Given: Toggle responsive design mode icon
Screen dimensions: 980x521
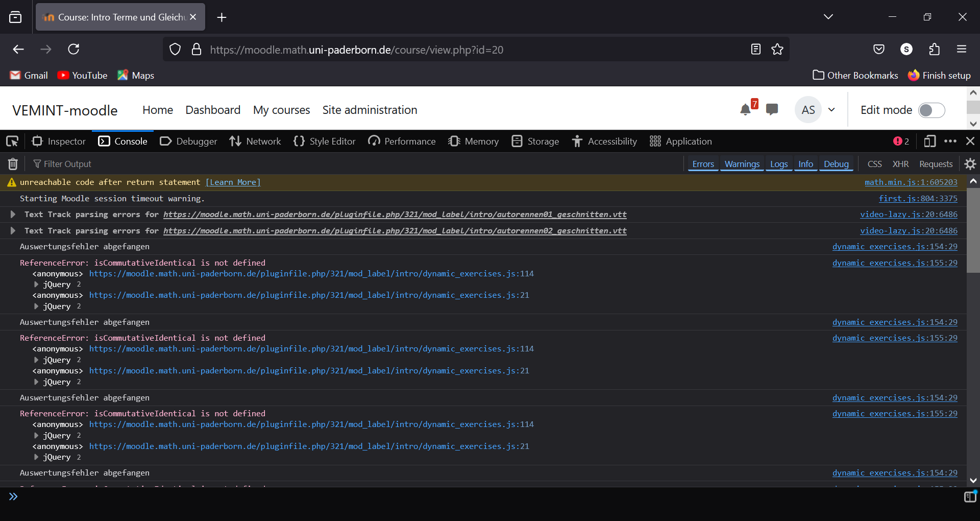Looking at the screenshot, I should 930,141.
